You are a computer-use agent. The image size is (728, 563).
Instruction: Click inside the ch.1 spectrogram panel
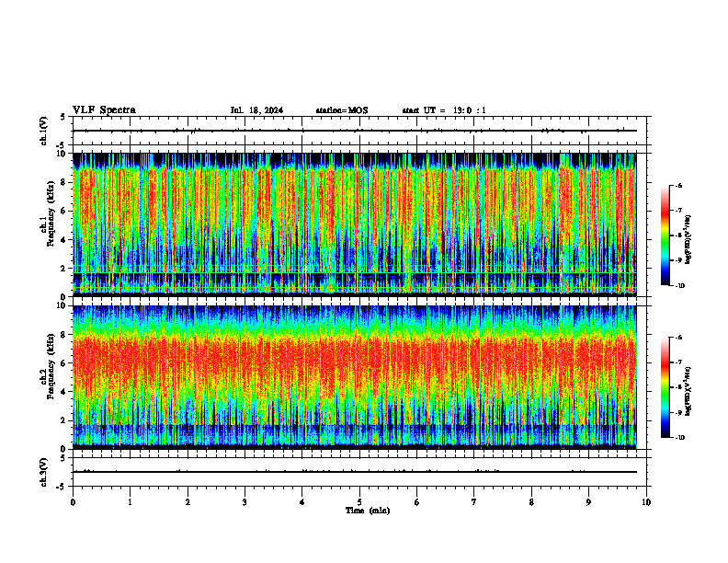click(x=355, y=224)
